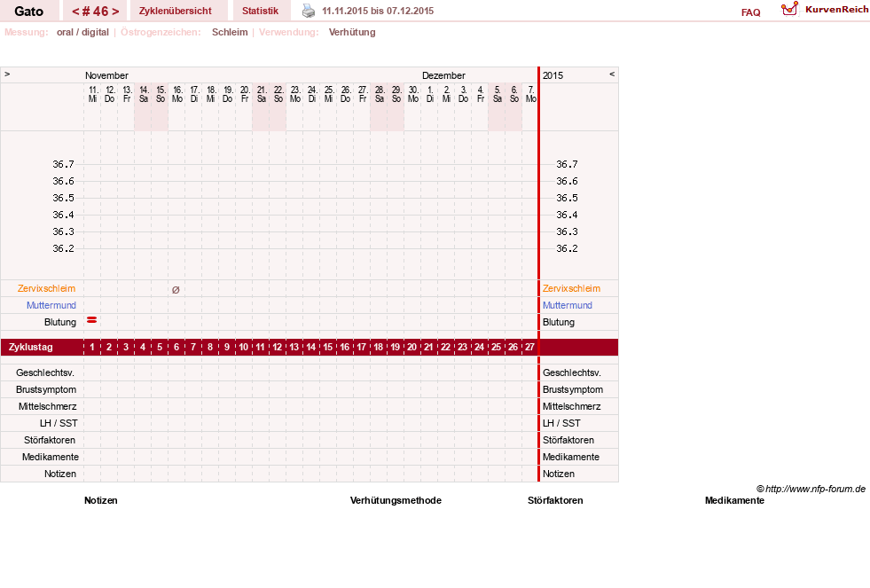The image size is (870, 588).
Task: Click the red bleeding marker on cycle day 1
Action: [92, 320]
